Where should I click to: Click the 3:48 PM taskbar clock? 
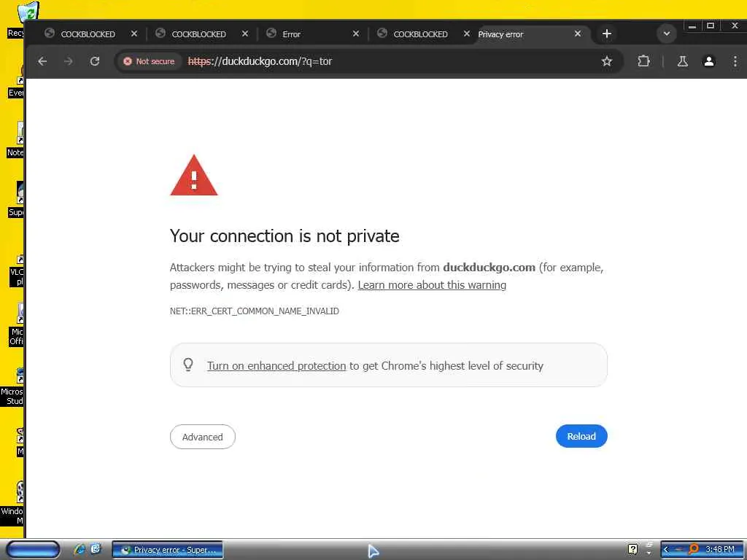pyautogui.click(x=720, y=550)
